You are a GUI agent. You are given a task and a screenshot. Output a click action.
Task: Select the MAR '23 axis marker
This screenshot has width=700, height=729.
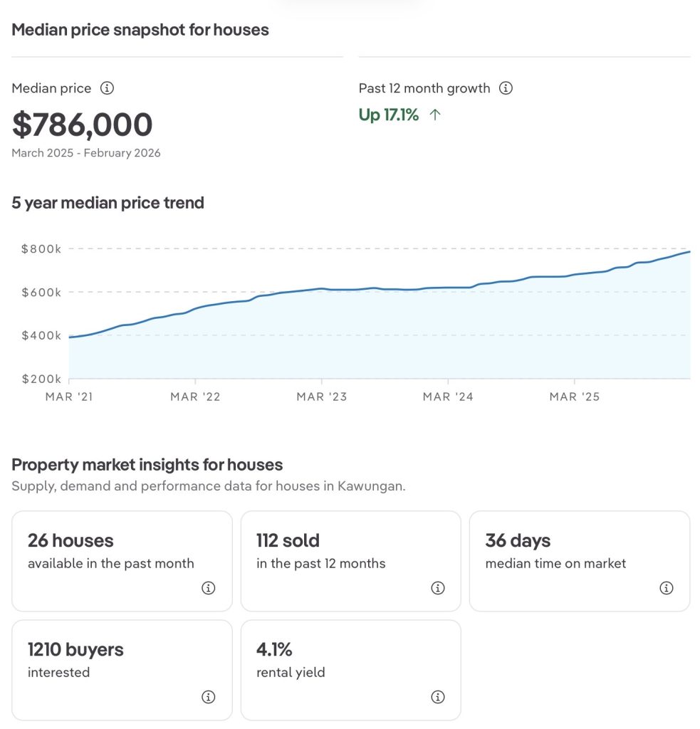coord(321,397)
